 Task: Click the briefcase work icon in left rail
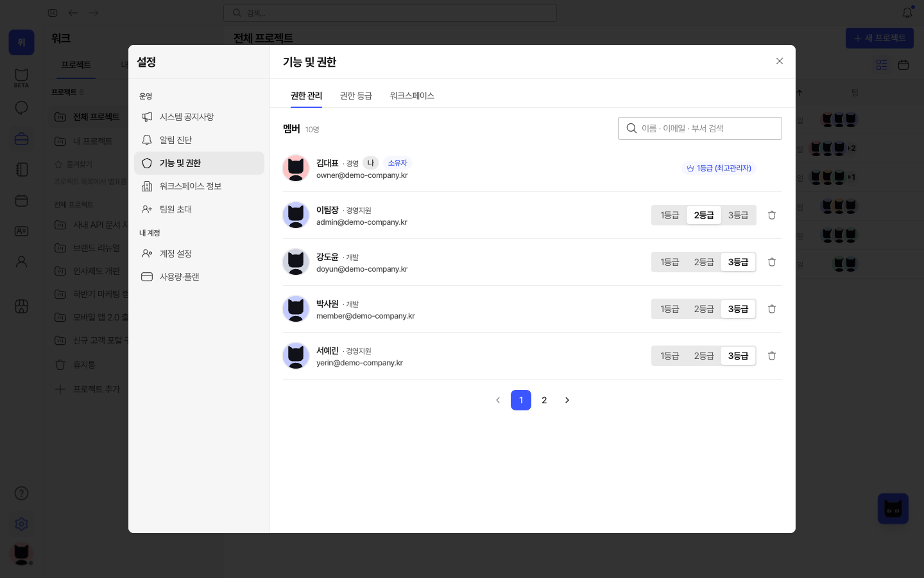(21, 139)
